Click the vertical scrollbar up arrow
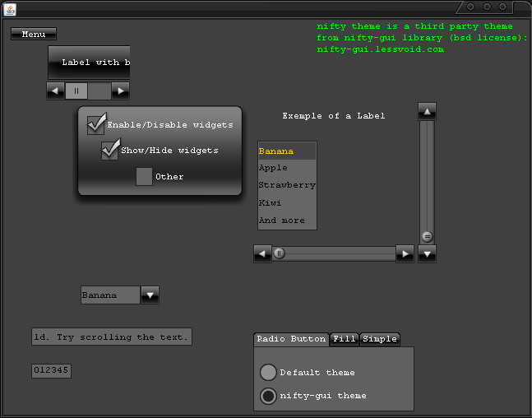This screenshot has width=532, height=418. click(427, 111)
